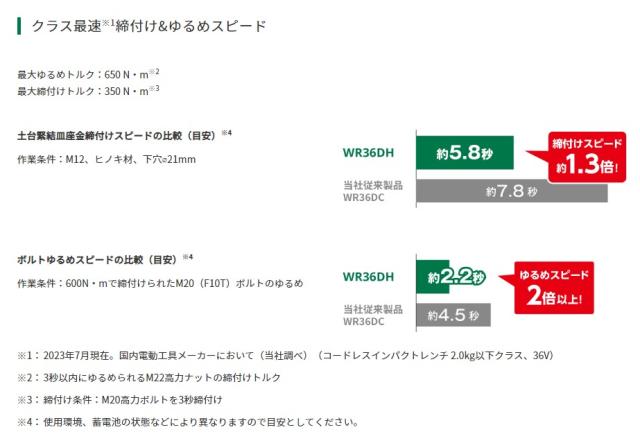Click the upper 当社従来製品 WR36DC label
Screen dimensions: 640x443
coord(373,191)
